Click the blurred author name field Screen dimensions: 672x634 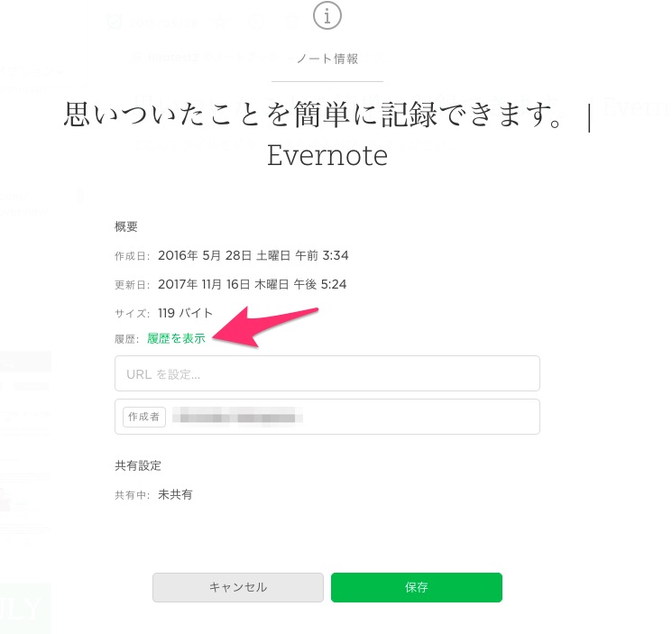click(x=239, y=417)
